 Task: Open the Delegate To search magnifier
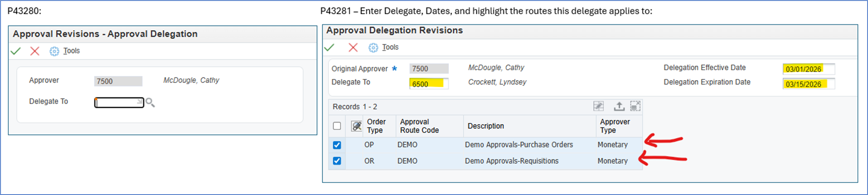(x=150, y=103)
